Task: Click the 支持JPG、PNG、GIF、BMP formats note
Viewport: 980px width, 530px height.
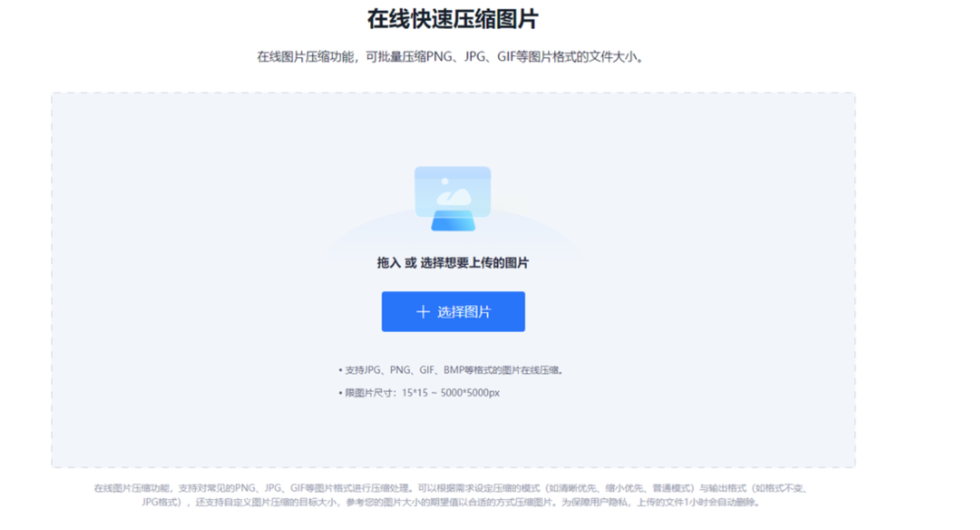Action: coord(454,370)
